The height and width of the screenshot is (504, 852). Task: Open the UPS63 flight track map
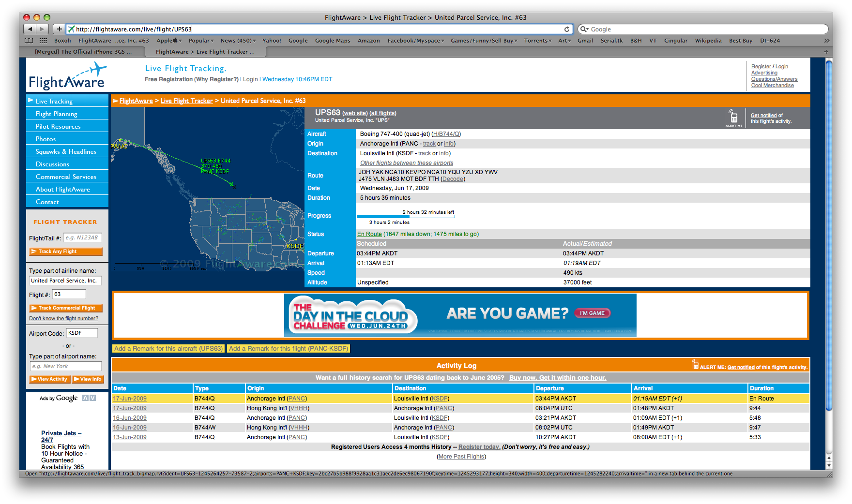click(x=208, y=189)
